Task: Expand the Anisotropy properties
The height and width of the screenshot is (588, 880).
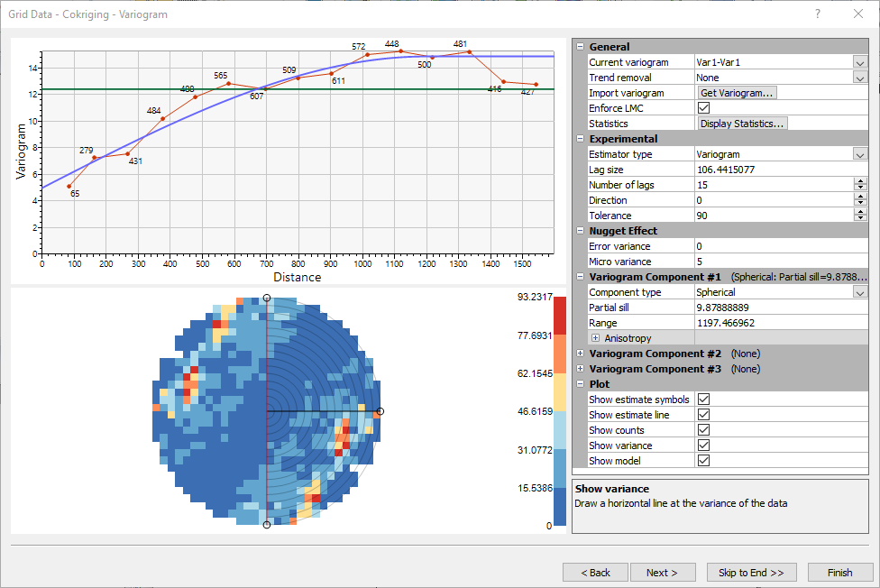Action: [x=595, y=338]
